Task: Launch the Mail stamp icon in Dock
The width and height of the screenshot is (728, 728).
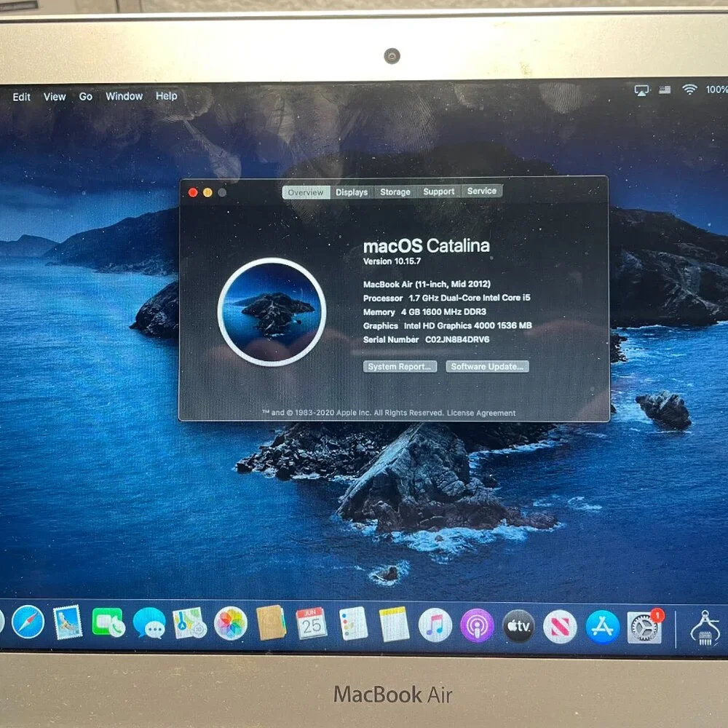Action: click(68, 622)
